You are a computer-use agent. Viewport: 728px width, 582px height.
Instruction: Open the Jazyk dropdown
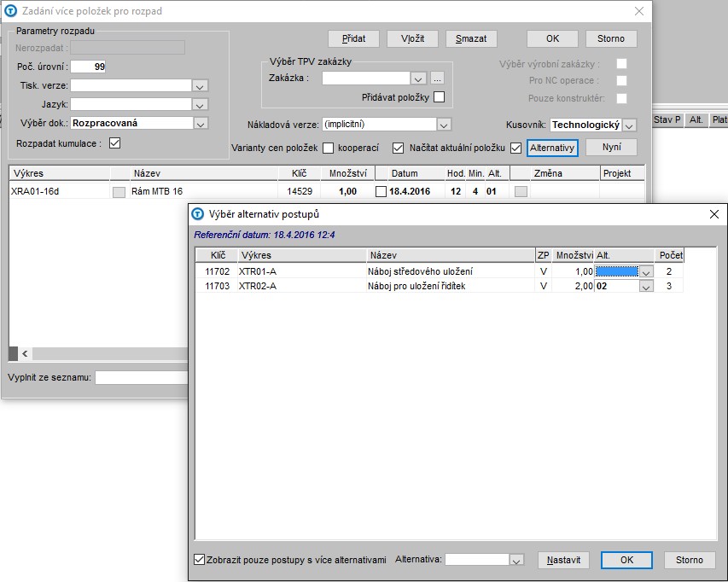[x=200, y=104]
